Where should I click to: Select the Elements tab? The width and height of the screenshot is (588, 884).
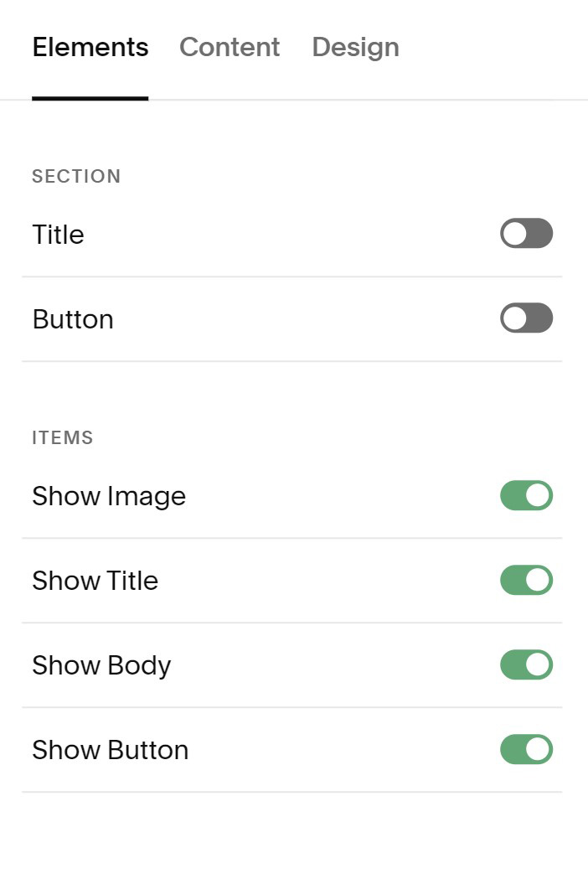(x=90, y=47)
